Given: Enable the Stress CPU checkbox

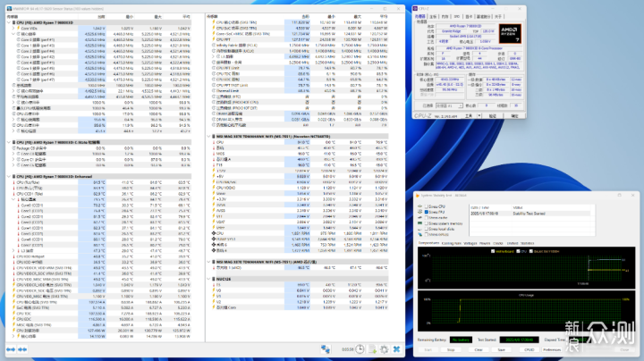Looking at the screenshot, I should click(427, 206).
